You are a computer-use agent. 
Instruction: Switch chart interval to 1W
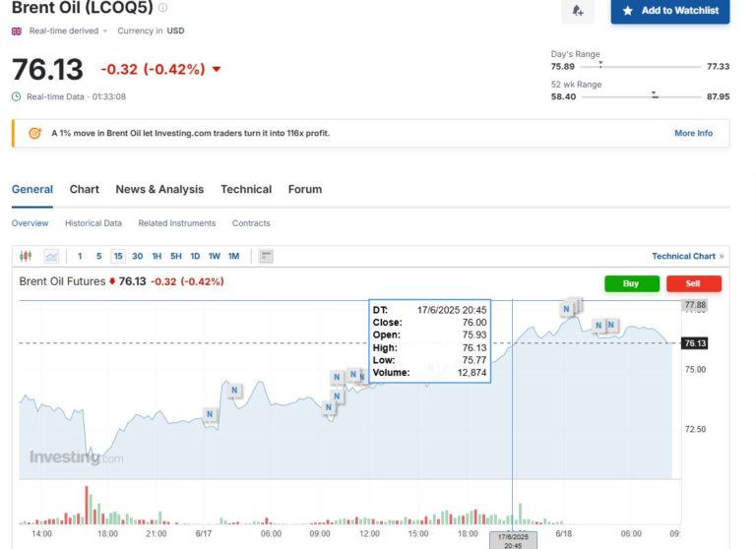point(214,256)
